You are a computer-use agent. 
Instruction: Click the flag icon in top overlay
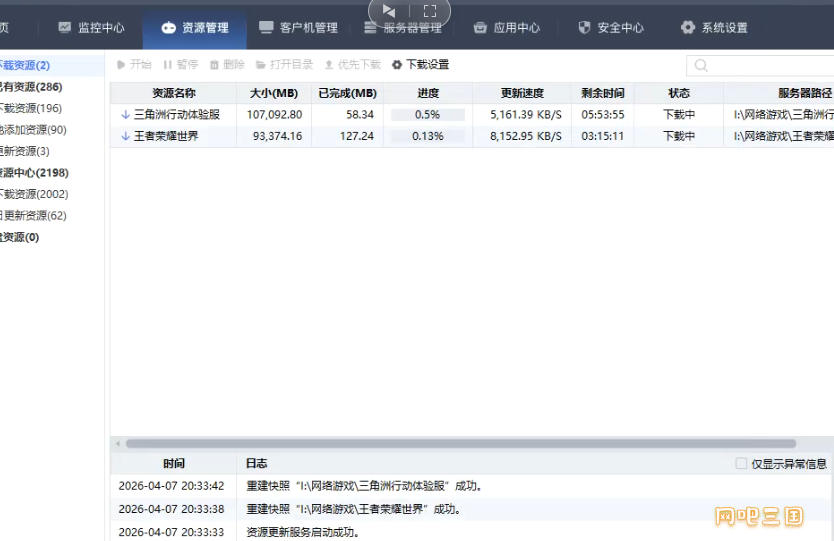(389, 11)
